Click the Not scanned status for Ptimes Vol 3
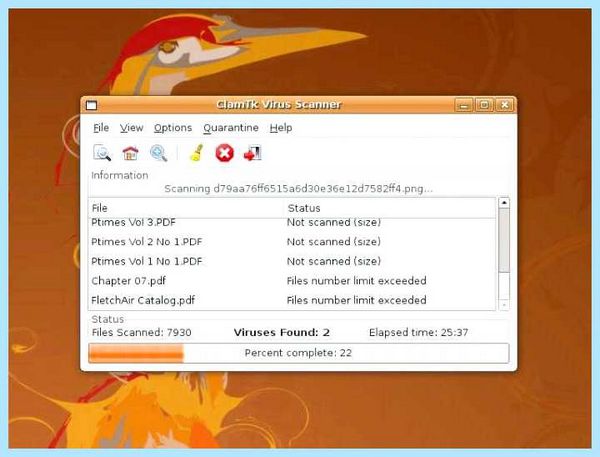The image size is (600, 457). (334, 222)
